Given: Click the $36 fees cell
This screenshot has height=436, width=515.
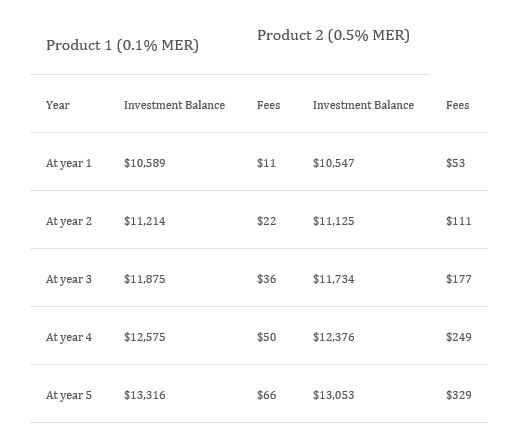Looking at the screenshot, I should click(266, 279).
